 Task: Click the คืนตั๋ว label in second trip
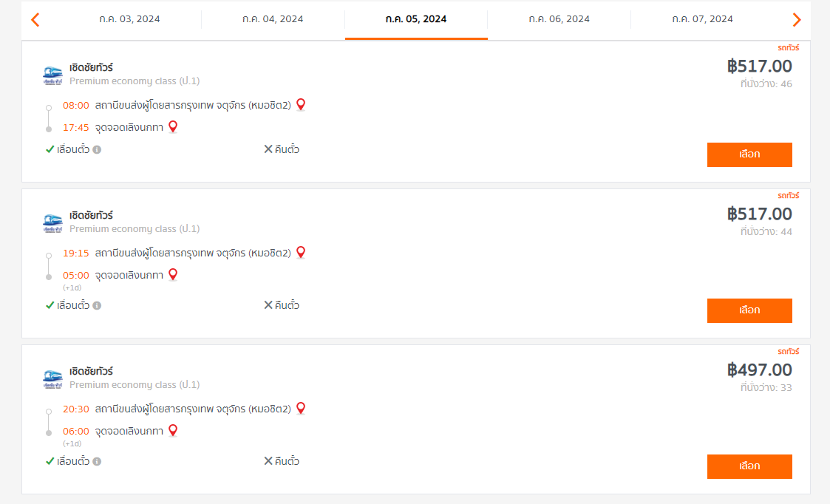[x=282, y=305]
